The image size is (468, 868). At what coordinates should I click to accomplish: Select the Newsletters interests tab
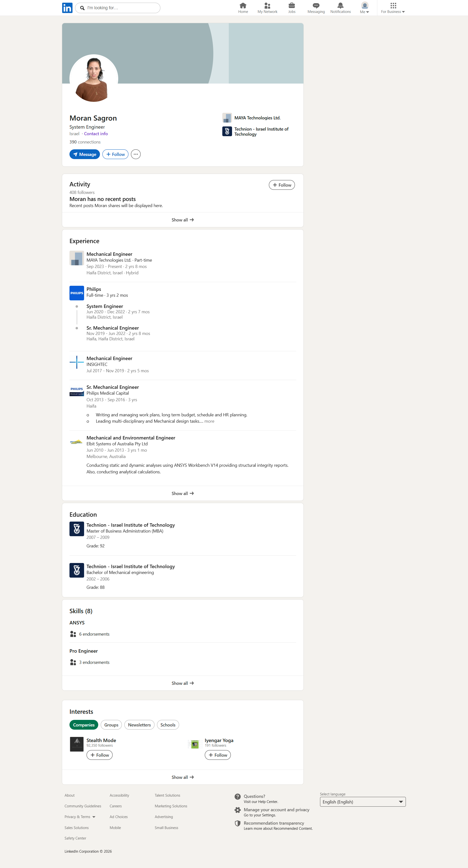coord(139,725)
